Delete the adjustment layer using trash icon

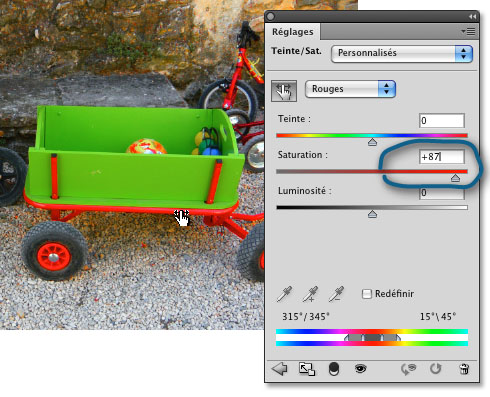tap(464, 369)
